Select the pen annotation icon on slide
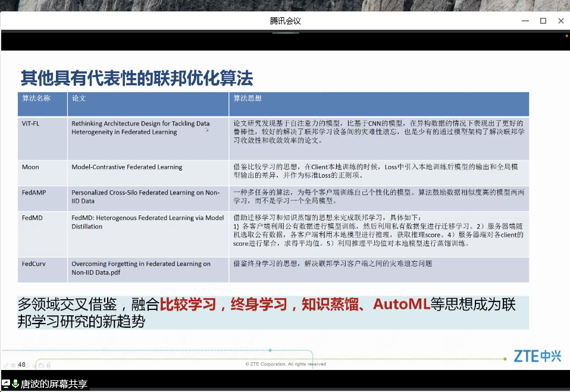 point(5,365)
